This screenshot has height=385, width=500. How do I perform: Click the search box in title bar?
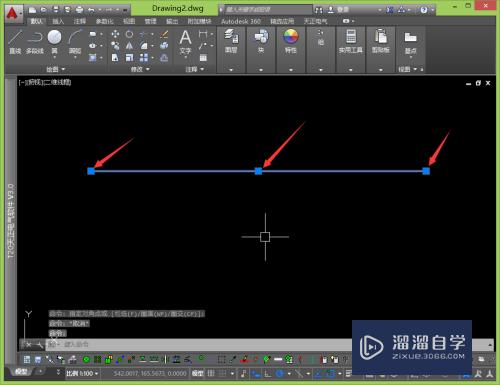(x=268, y=10)
